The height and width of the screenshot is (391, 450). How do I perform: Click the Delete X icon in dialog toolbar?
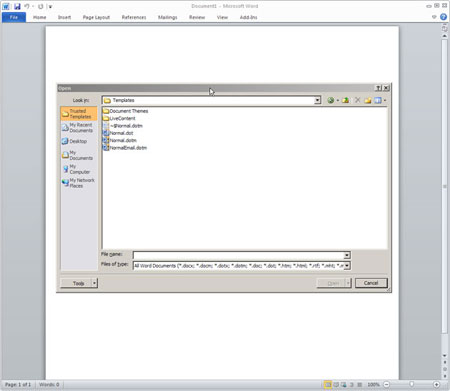(x=357, y=100)
